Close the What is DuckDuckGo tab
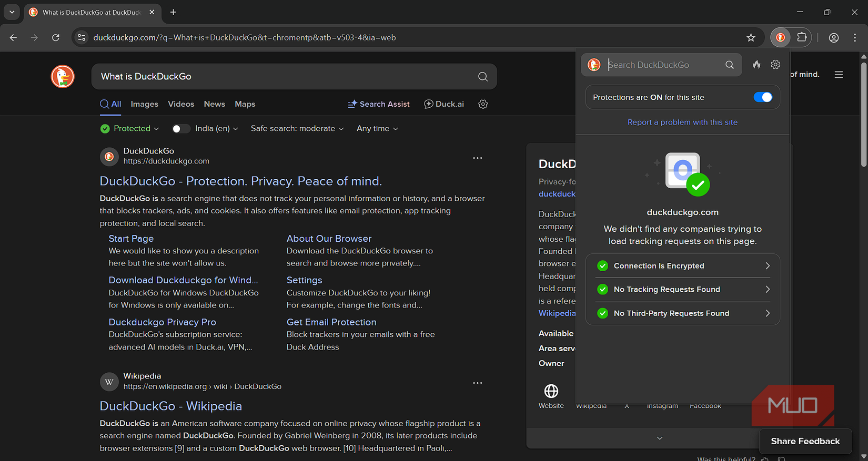The image size is (868, 461). tap(152, 12)
